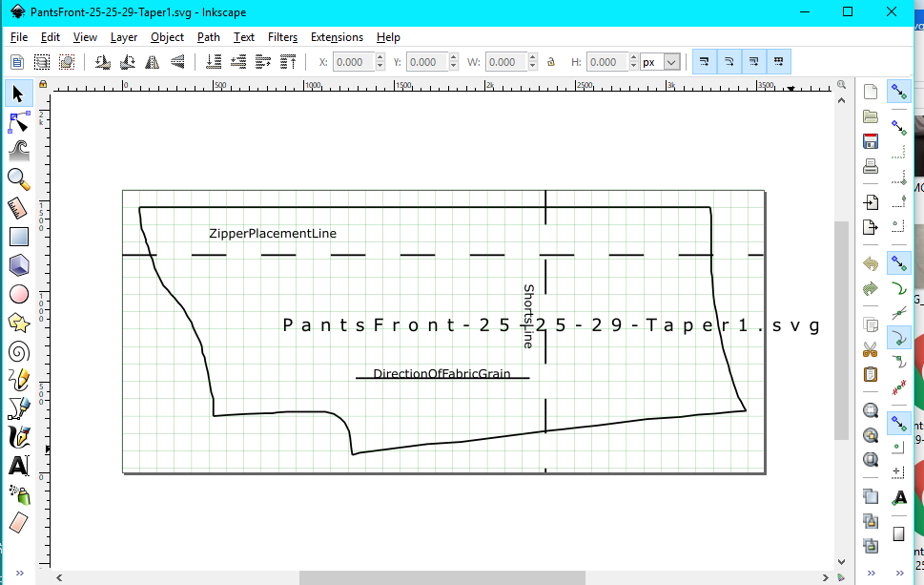Image resolution: width=924 pixels, height=585 pixels.
Task: Flip selected objects horizontally
Action: coord(153,61)
